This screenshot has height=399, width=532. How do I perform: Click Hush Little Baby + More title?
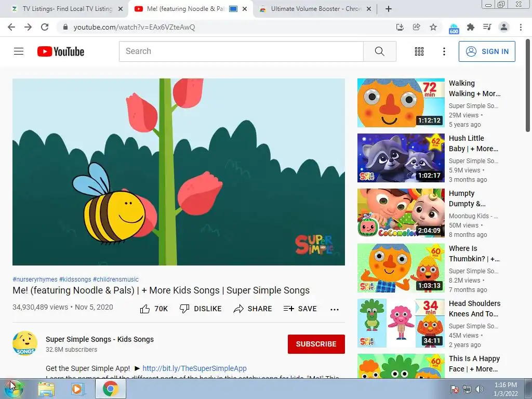pyautogui.click(x=474, y=143)
